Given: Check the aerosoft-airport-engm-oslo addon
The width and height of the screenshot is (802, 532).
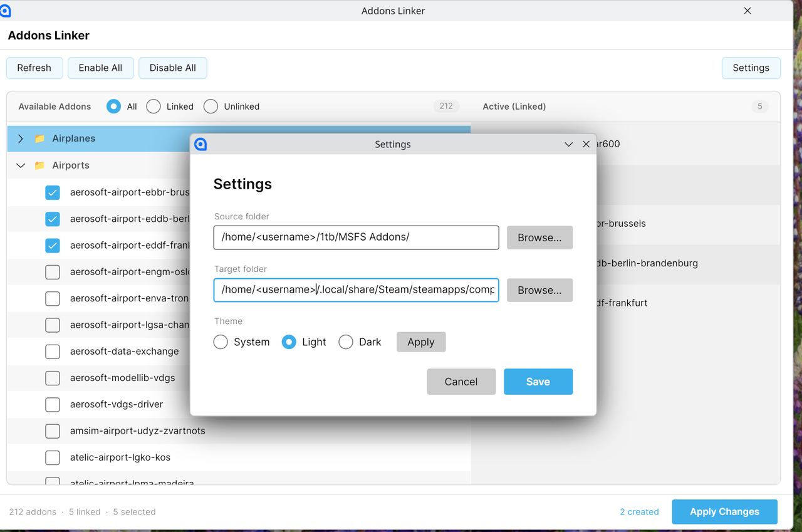Looking at the screenshot, I should [53, 272].
